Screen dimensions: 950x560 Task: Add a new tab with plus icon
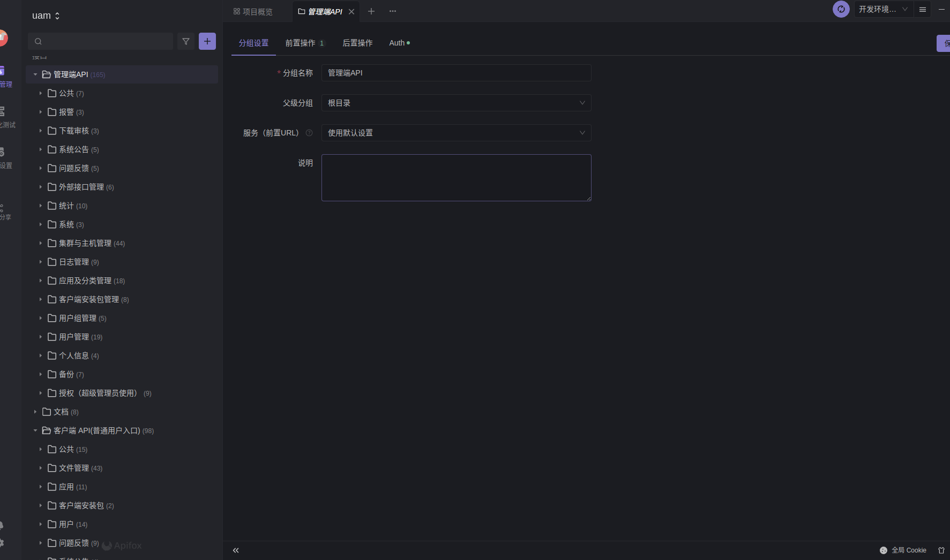click(x=371, y=11)
